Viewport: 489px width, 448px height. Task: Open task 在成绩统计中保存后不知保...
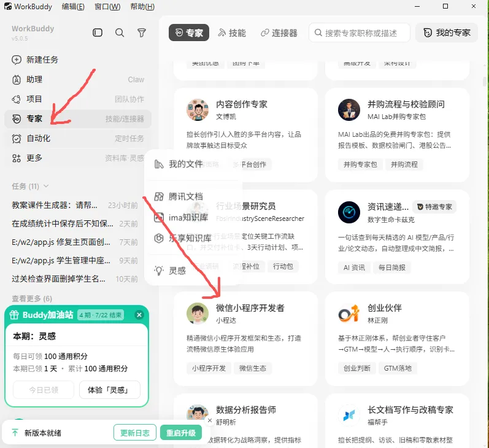75,223
